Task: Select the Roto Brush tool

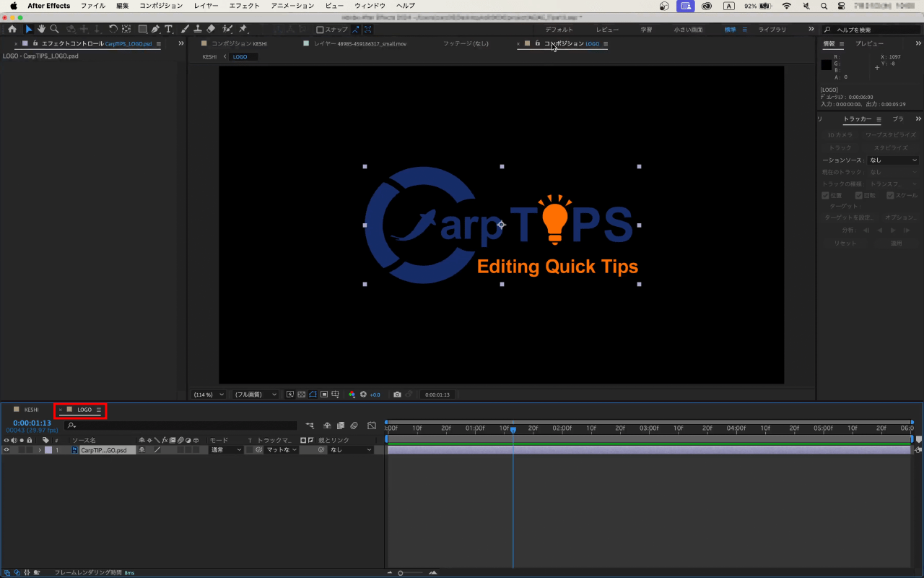Action: 227,30
